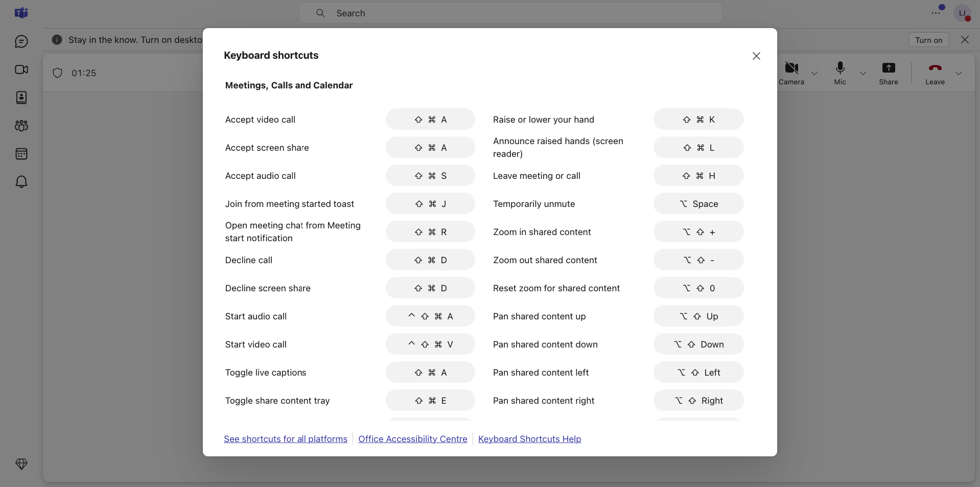Open the Meet video icon in sidebar
Viewport: 980px width, 487px height.
pos(21,69)
